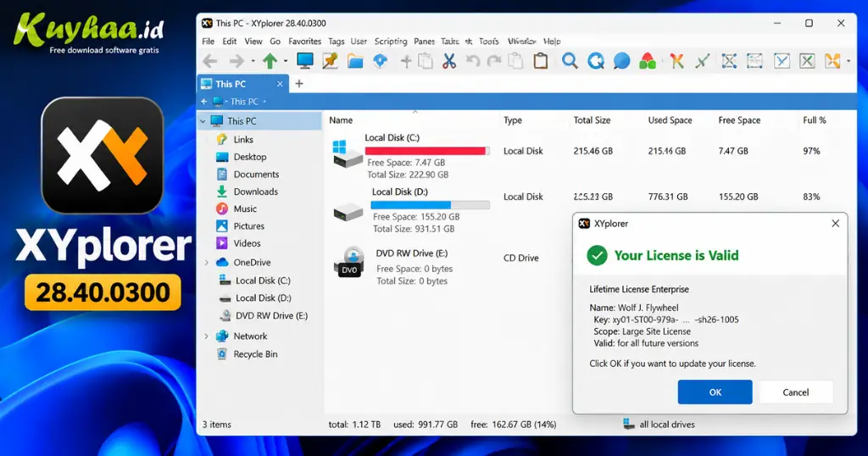
Task: Go back with the gray left arrow
Action: 210,61
